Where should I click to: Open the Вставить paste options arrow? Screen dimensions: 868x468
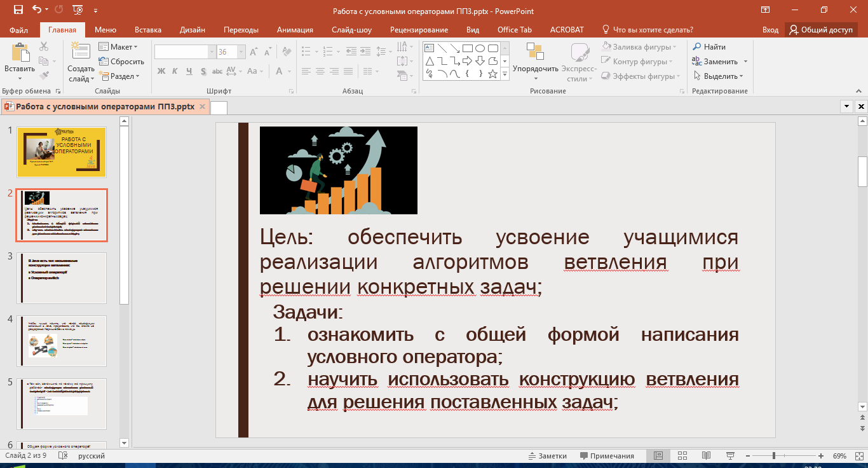pos(19,77)
